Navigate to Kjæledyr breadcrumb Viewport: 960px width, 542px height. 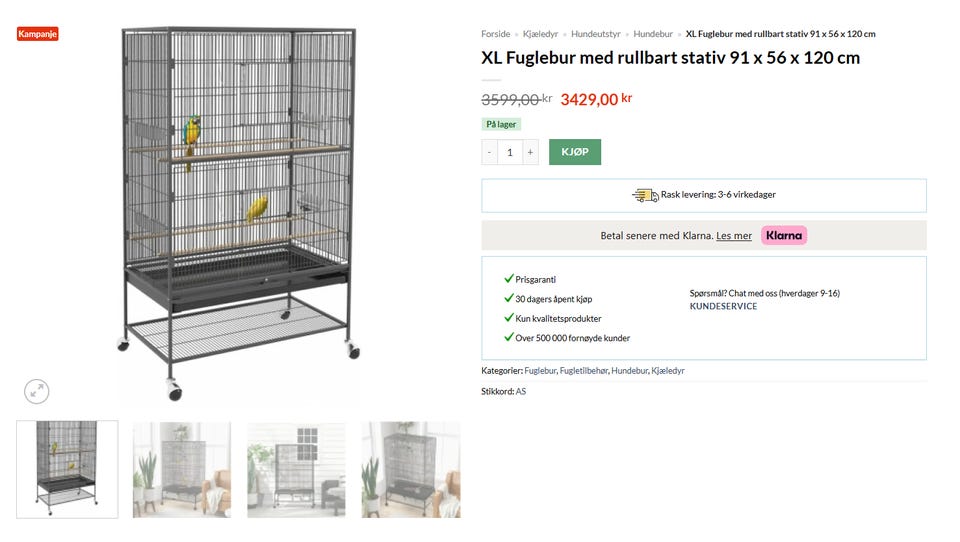(x=540, y=34)
